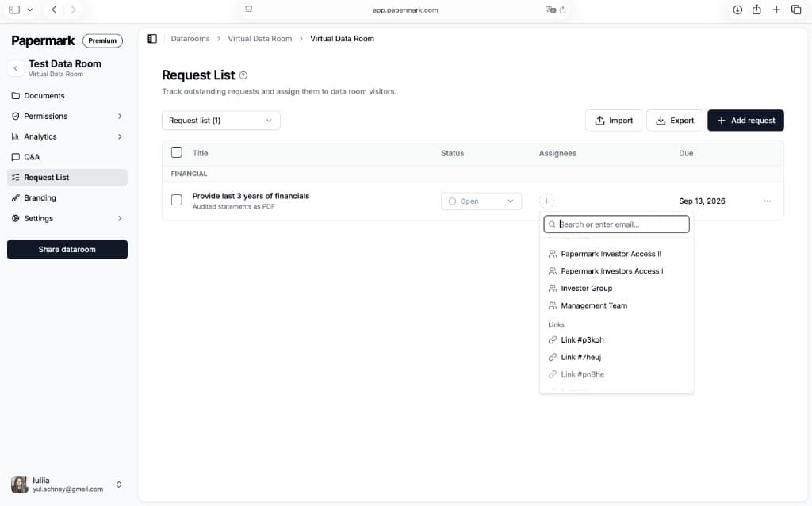The width and height of the screenshot is (812, 506).
Task: Click the Provide last 3 years of financials title
Action: (x=251, y=196)
